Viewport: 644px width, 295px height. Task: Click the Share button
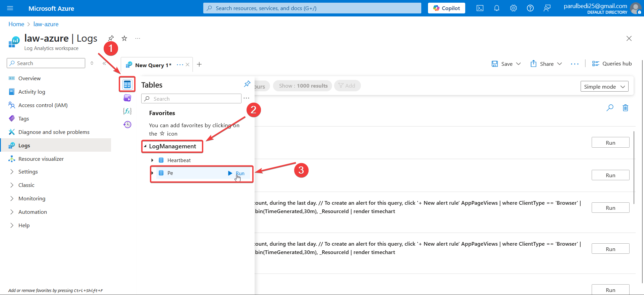542,64
